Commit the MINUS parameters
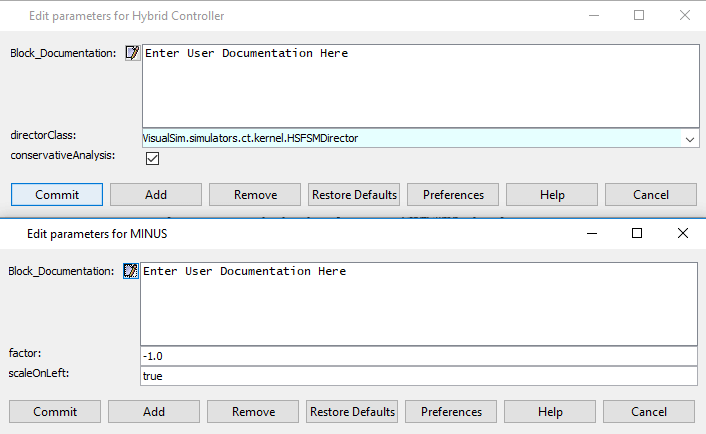The width and height of the screenshot is (706, 434). coord(55,412)
